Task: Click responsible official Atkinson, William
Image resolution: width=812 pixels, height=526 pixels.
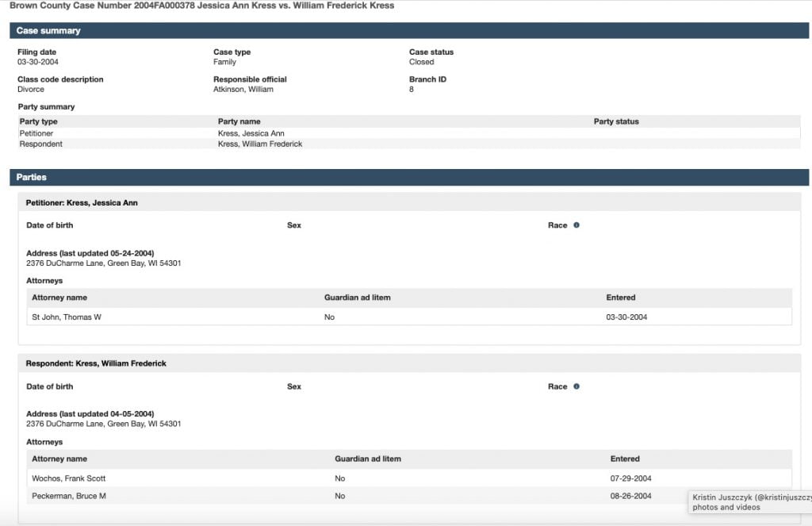Action: [x=243, y=90]
